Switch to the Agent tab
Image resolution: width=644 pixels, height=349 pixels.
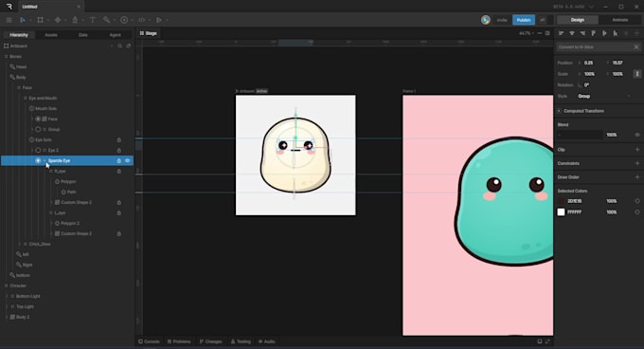[x=115, y=35]
